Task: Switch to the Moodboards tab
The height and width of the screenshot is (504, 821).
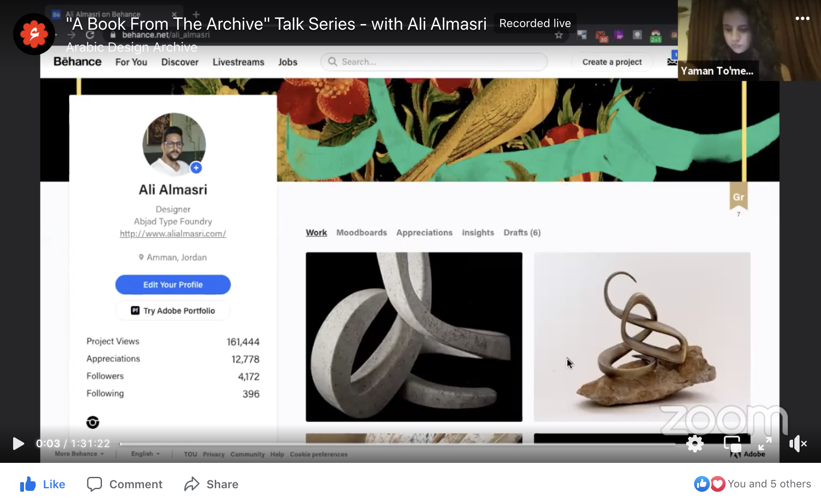Action: coord(361,233)
